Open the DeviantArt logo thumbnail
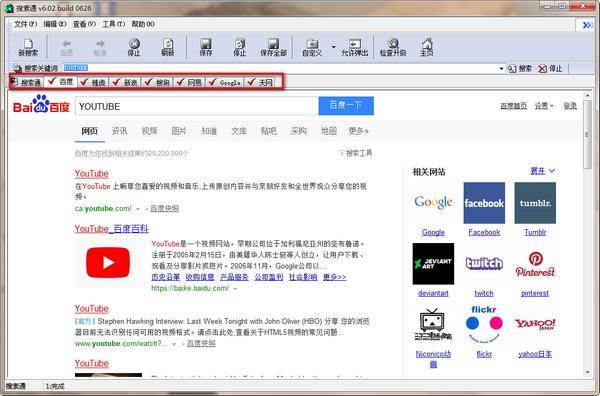The width and height of the screenshot is (600, 396). tap(433, 264)
